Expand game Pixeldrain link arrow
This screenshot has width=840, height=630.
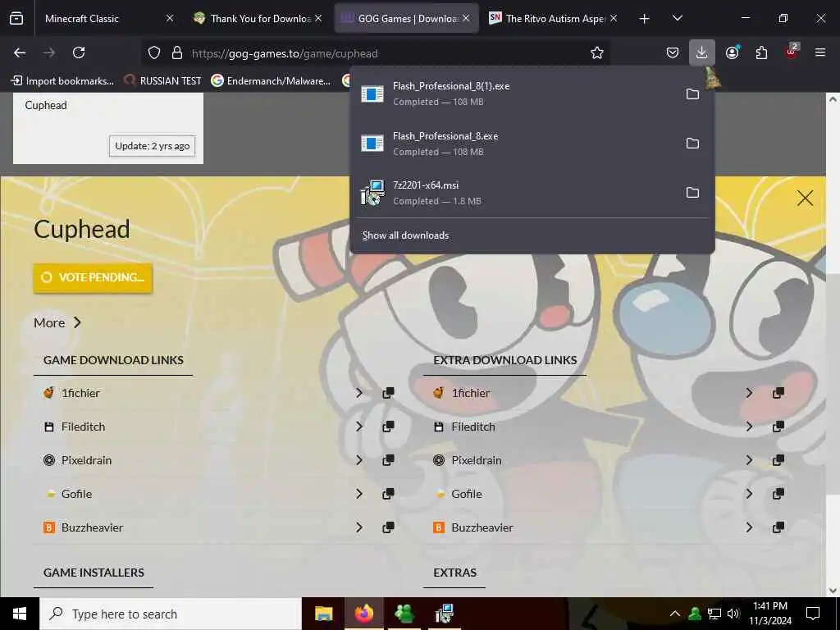359,460
